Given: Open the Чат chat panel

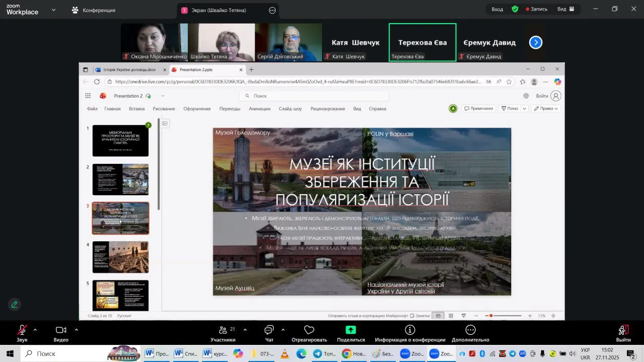Looking at the screenshot, I should (x=269, y=331).
